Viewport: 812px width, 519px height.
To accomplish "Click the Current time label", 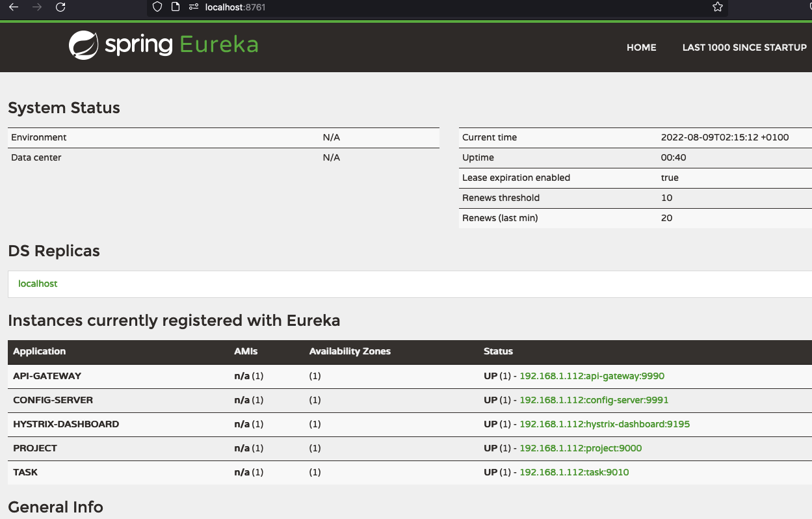I will pos(490,137).
